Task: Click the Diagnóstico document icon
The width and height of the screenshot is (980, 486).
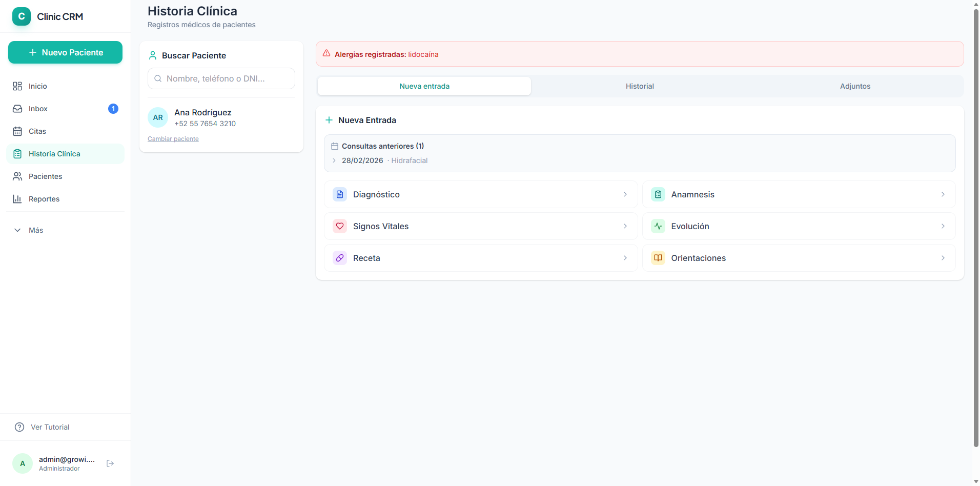Action: [x=340, y=194]
